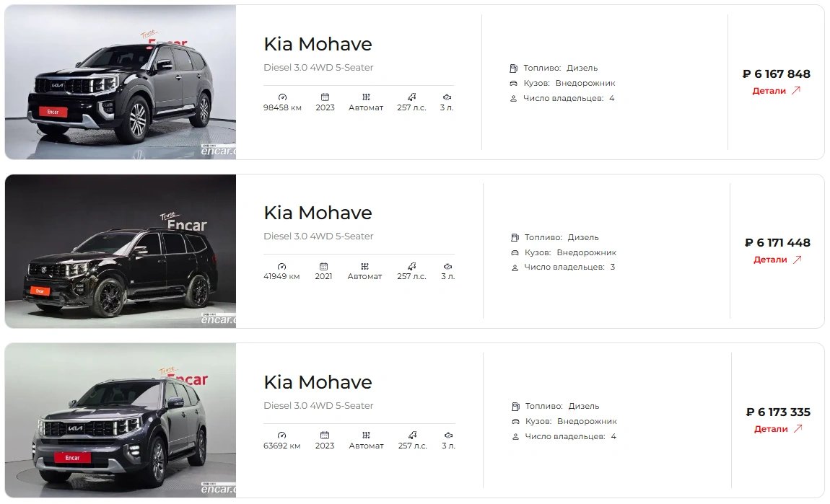Click the odometer icon above 98458 км
The image size is (830, 504).
pos(282,97)
